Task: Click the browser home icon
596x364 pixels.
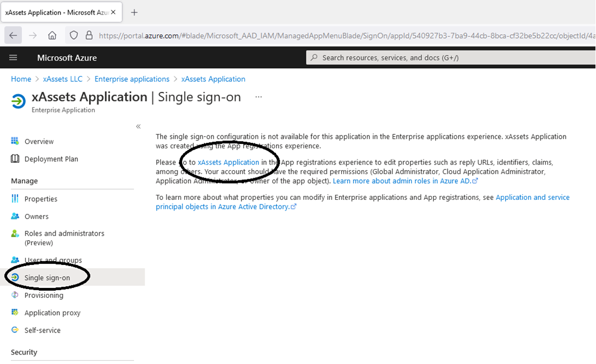Action: tap(52, 35)
